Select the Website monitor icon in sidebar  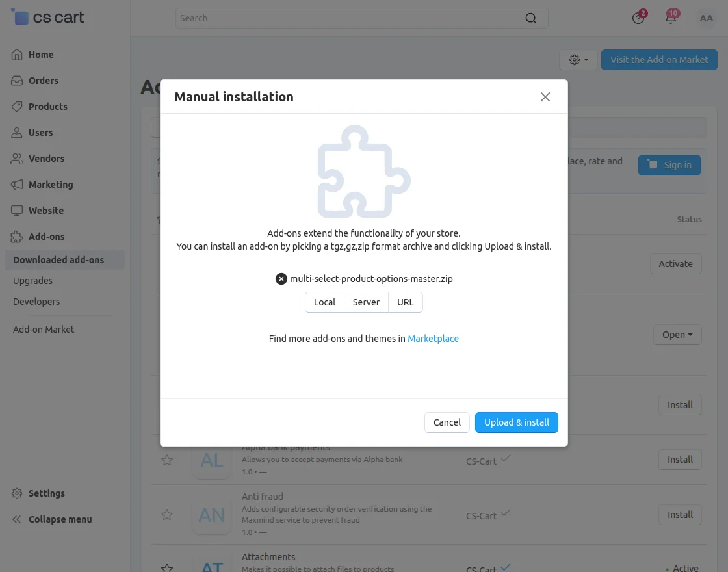click(x=17, y=211)
